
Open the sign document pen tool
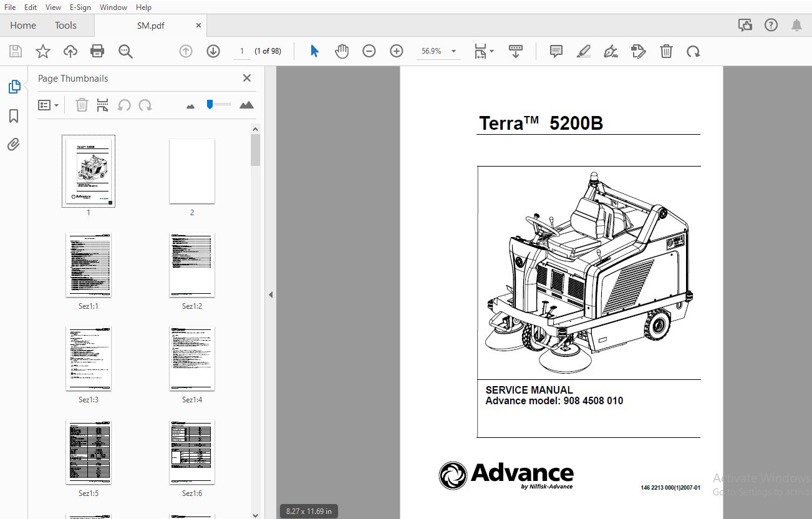(x=611, y=51)
